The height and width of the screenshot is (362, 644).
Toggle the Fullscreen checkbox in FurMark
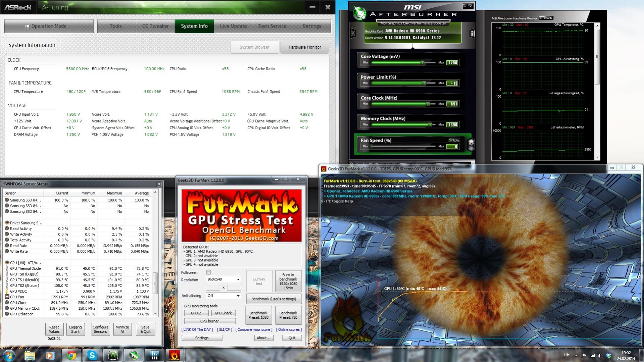(x=208, y=272)
